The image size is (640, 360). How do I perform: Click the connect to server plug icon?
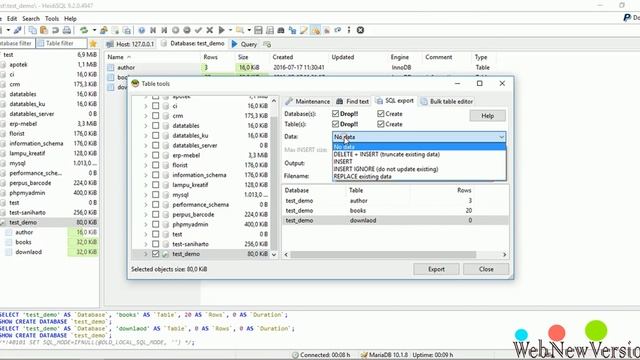point(18,30)
